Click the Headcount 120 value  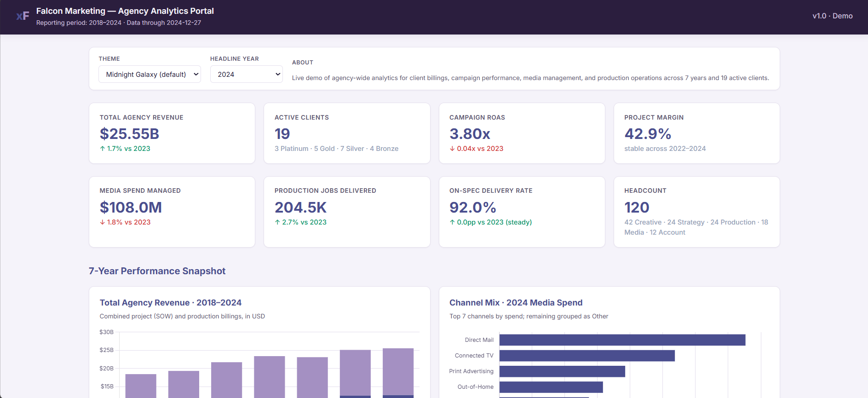[x=637, y=207]
